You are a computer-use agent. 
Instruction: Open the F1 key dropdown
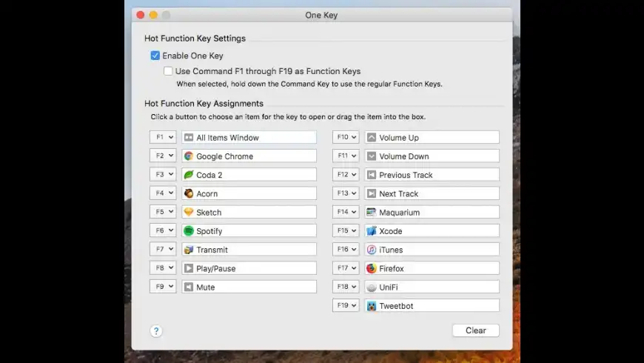tap(163, 137)
